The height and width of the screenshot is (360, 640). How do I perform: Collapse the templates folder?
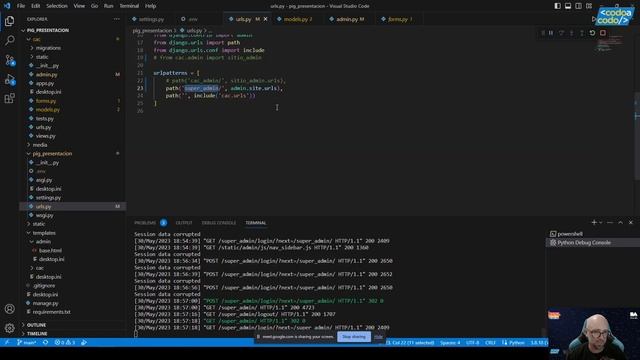[x=44, y=233]
